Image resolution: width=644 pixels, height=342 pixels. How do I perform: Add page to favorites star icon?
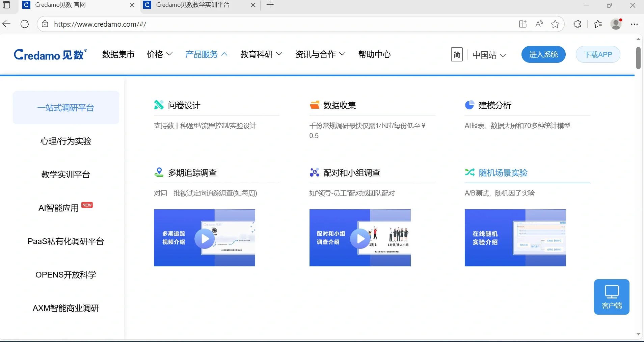pyautogui.click(x=555, y=24)
